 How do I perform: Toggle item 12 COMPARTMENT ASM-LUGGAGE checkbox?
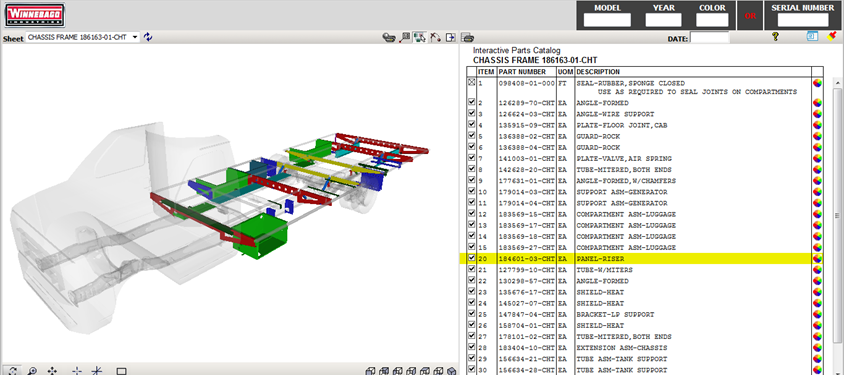click(472, 213)
